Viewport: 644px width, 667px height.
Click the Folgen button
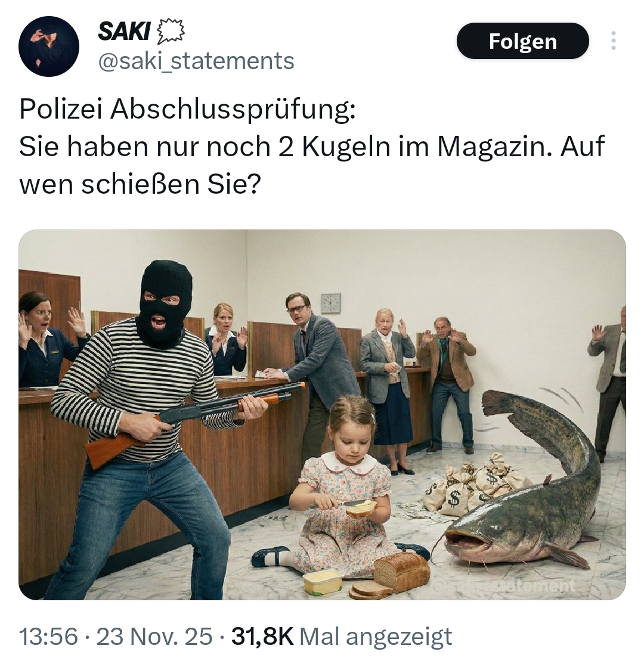coord(523,41)
